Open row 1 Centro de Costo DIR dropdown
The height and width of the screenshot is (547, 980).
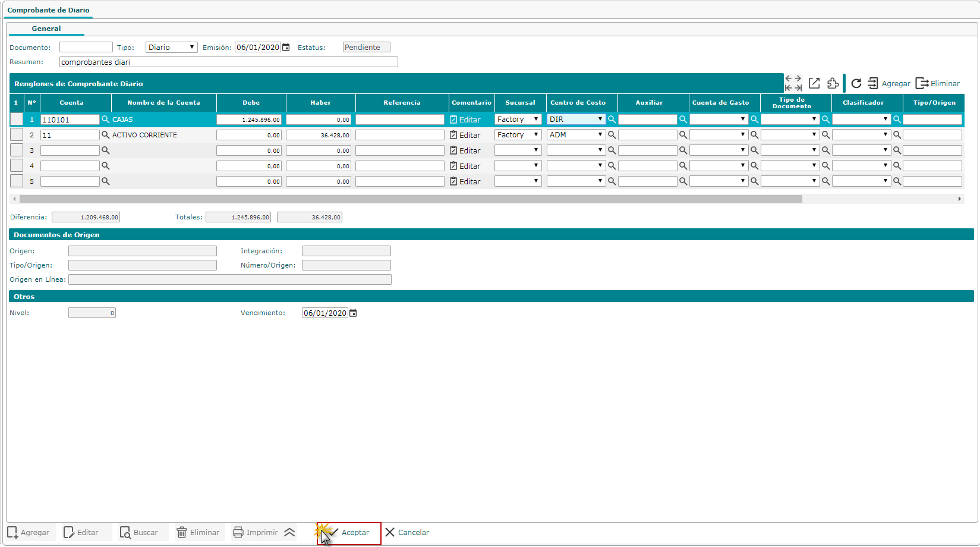click(x=575, y=120)
